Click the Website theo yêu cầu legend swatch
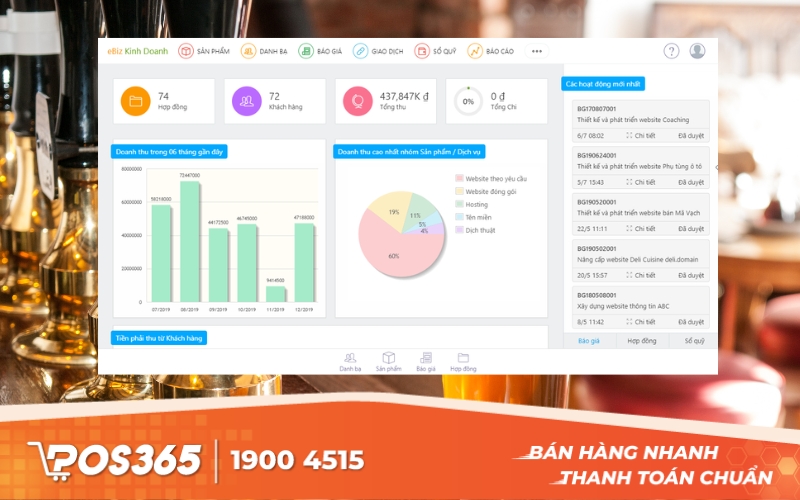The width and height of the screenshot is (800, 500). click(x=459, y=178)
